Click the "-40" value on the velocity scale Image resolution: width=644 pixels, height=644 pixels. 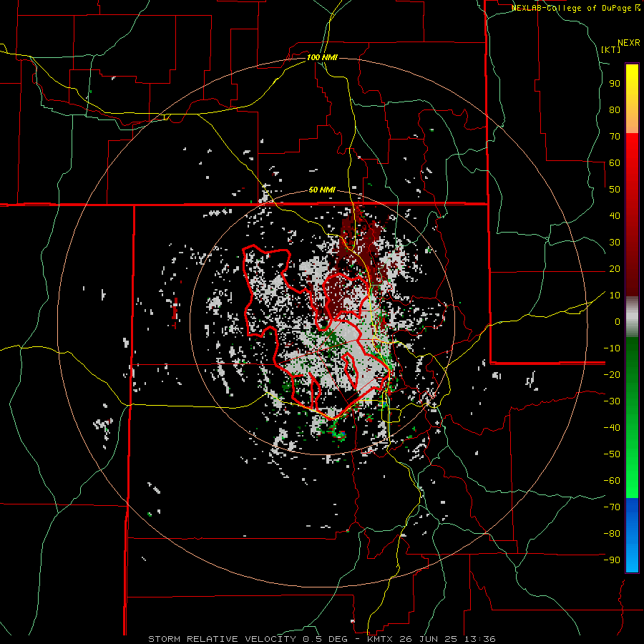point(612,428)
